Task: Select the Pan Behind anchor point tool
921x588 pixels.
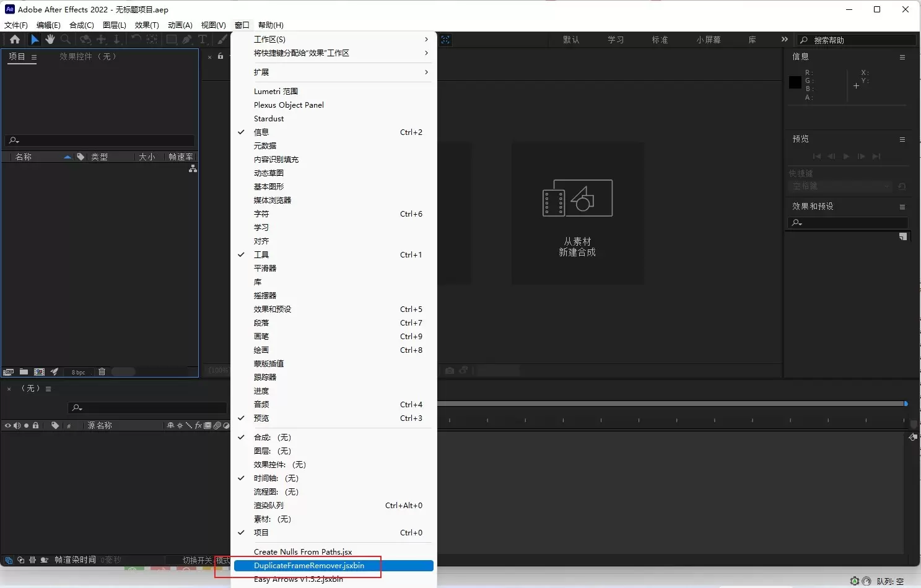Action: pos(152,40)
